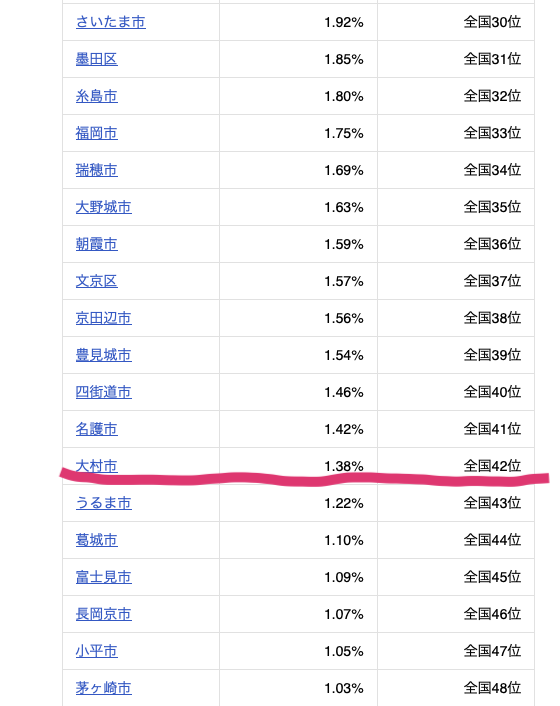This screenshot has width=560, height=706.
Task: Open the 名護市 link
Action: (97, 429)
